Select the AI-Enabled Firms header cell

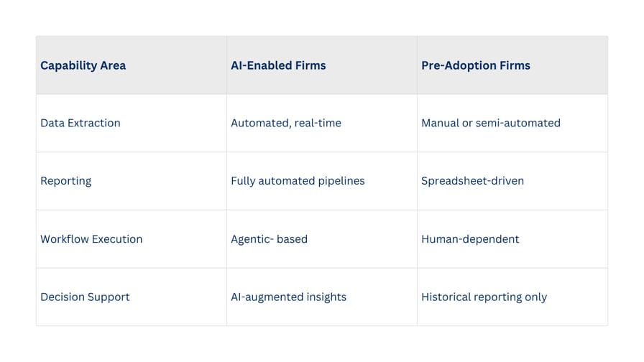(322, 65)
